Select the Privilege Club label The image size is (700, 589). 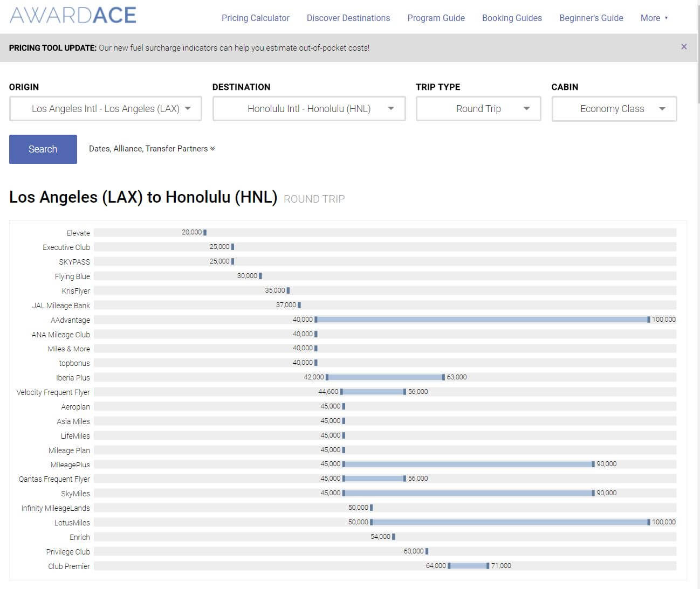click(x=68, y=552)
